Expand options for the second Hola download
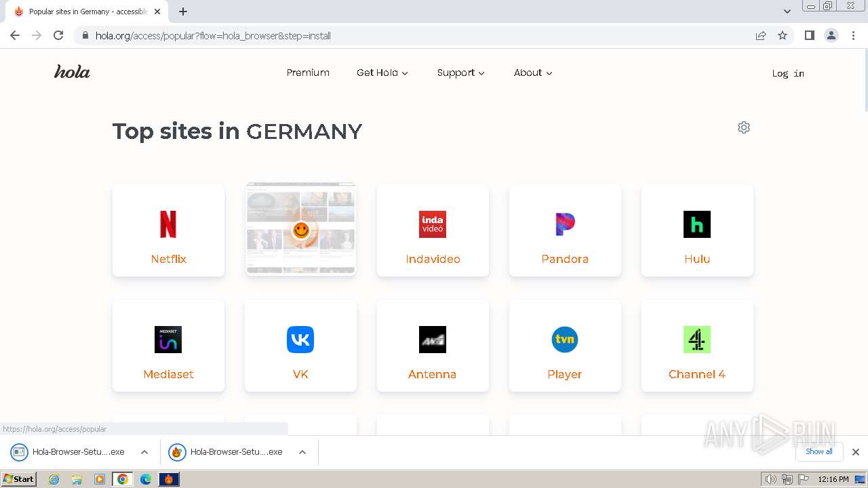 pos(302,452)
